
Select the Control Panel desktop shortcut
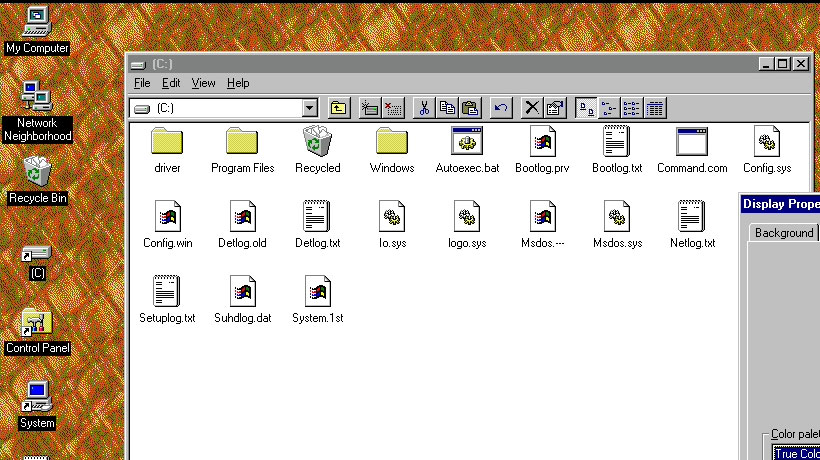37,331
